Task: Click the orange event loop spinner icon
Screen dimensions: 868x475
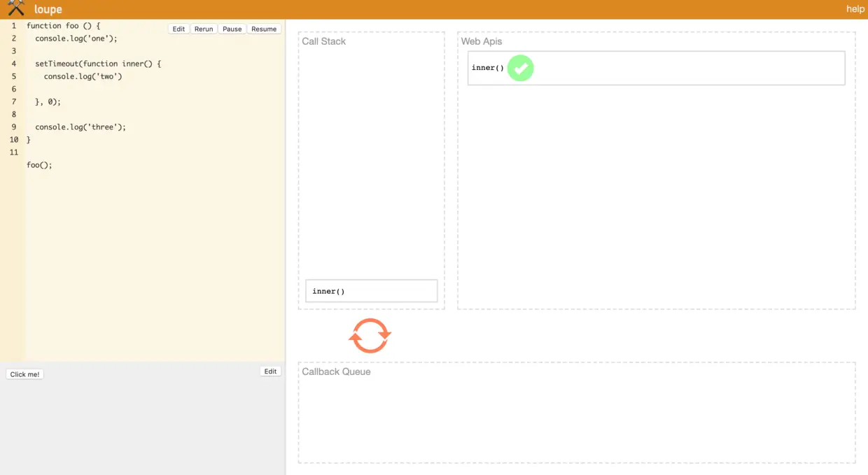Action: [370, 336]
